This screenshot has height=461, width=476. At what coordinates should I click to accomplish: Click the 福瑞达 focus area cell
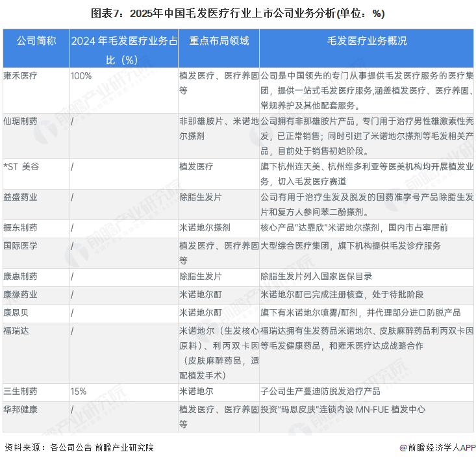tap(219, 353)
